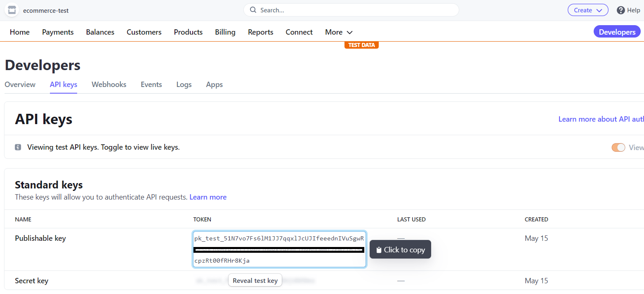Open the Billing section

[225, 32]
